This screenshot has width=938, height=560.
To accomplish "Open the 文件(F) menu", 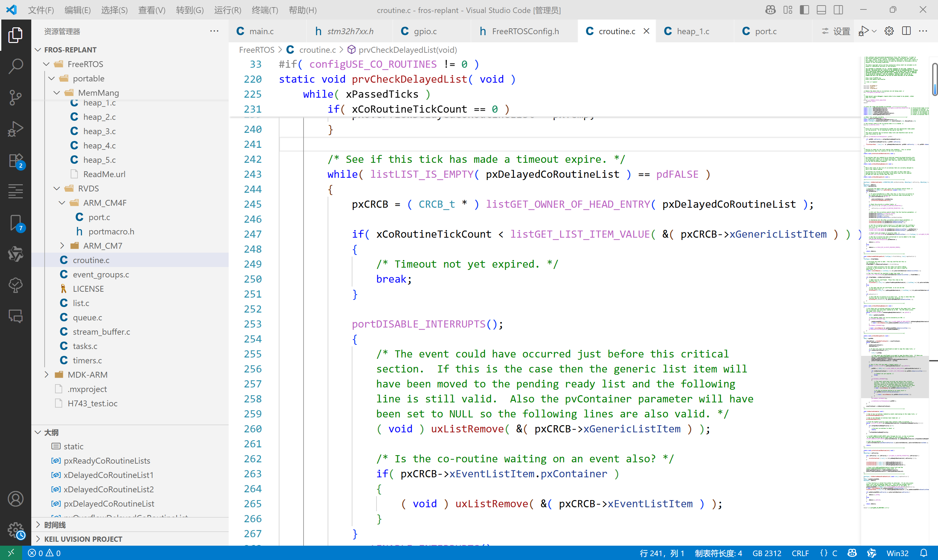I will pos(41,10).
